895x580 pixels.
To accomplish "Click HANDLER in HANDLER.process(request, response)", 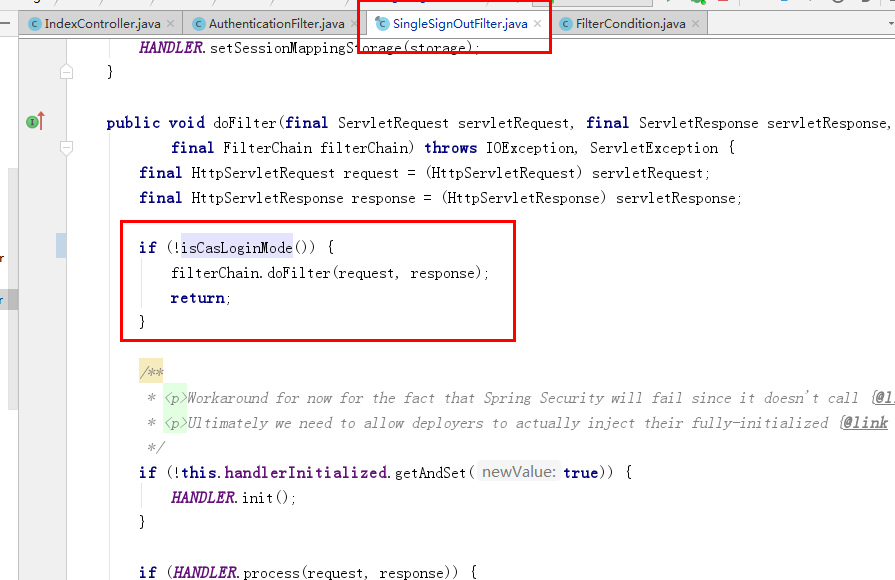I will point(204,572).
